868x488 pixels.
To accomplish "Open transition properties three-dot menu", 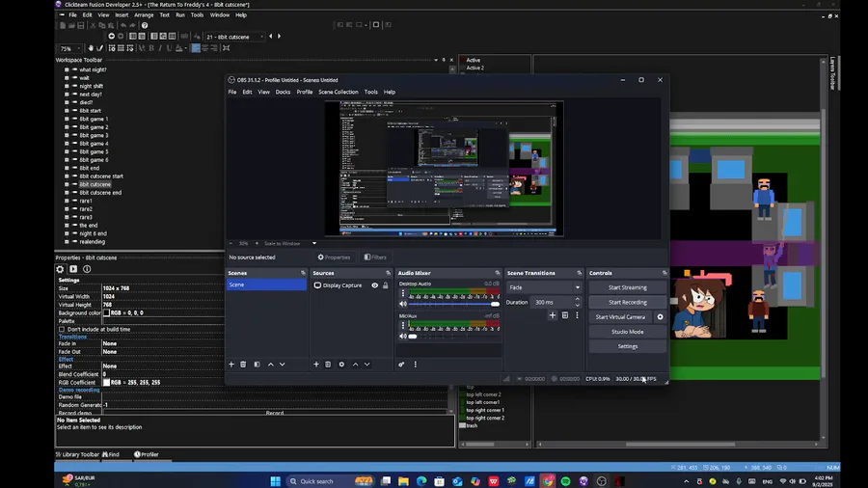I will point(577,314).
